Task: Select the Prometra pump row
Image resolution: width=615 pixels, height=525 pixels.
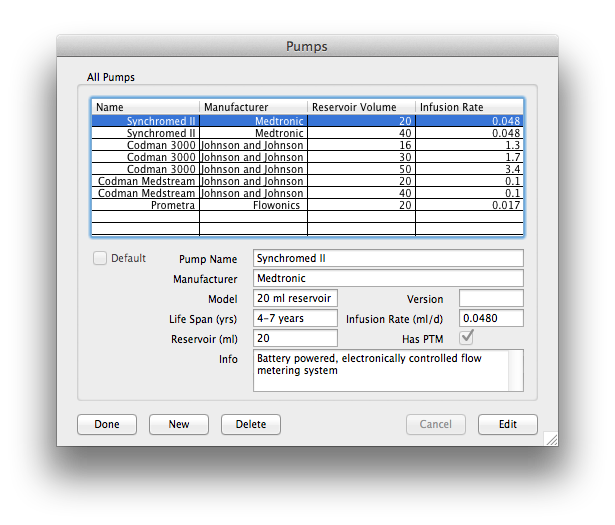Action: point(307,205)
